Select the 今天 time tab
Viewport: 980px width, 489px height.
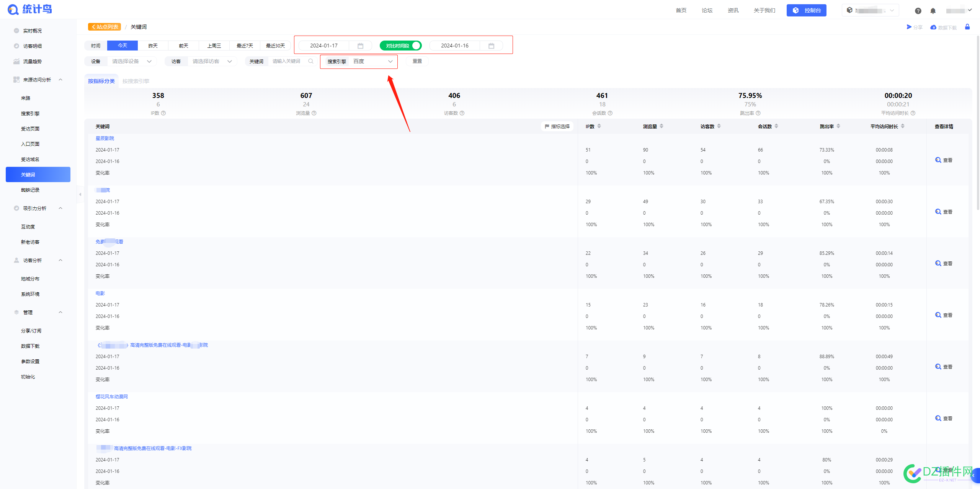tap(122, 46)
